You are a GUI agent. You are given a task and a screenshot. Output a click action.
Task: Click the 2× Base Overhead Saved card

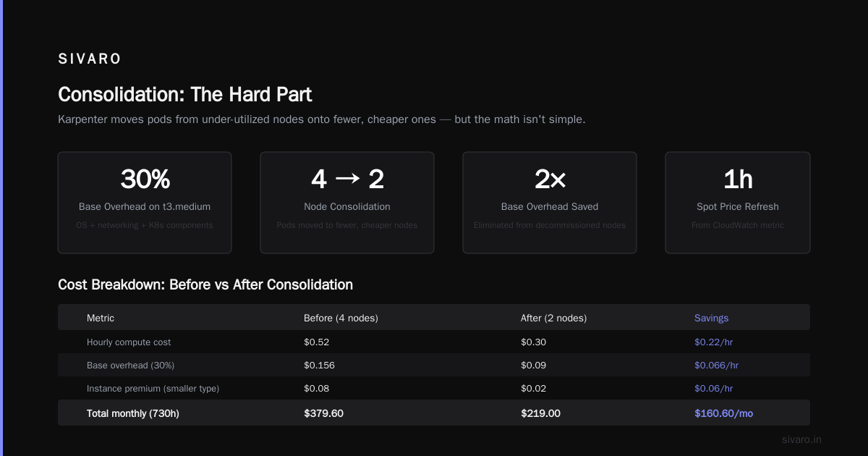point(550,203)
